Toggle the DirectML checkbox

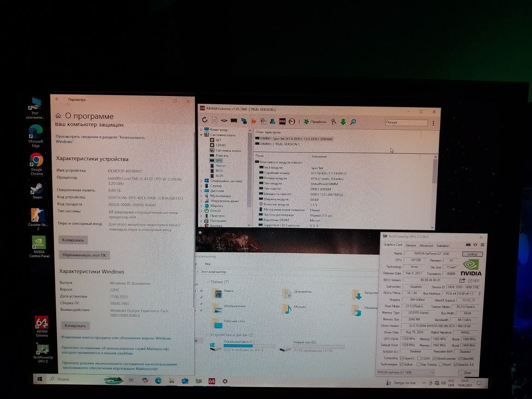point(460,358)
